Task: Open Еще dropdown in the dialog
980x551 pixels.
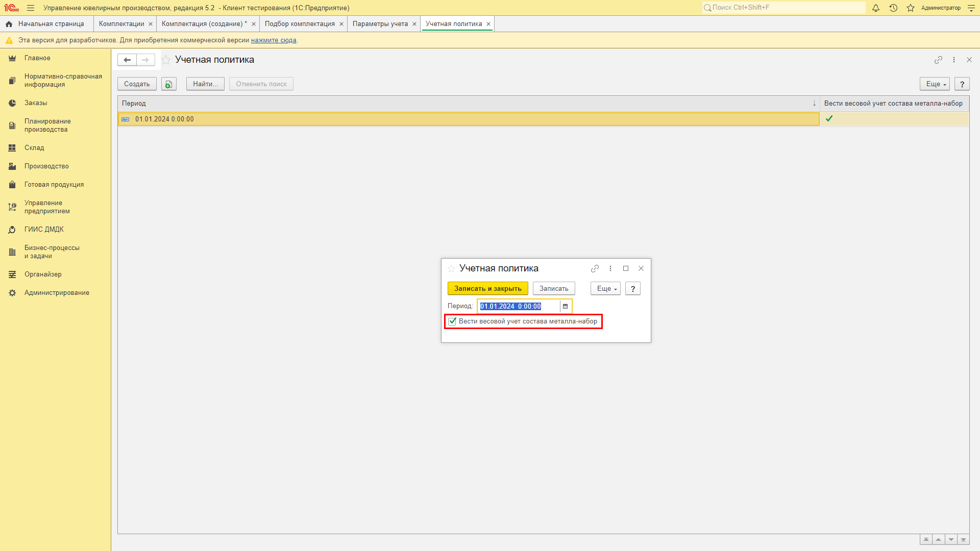Action: (x=605, y=289)
